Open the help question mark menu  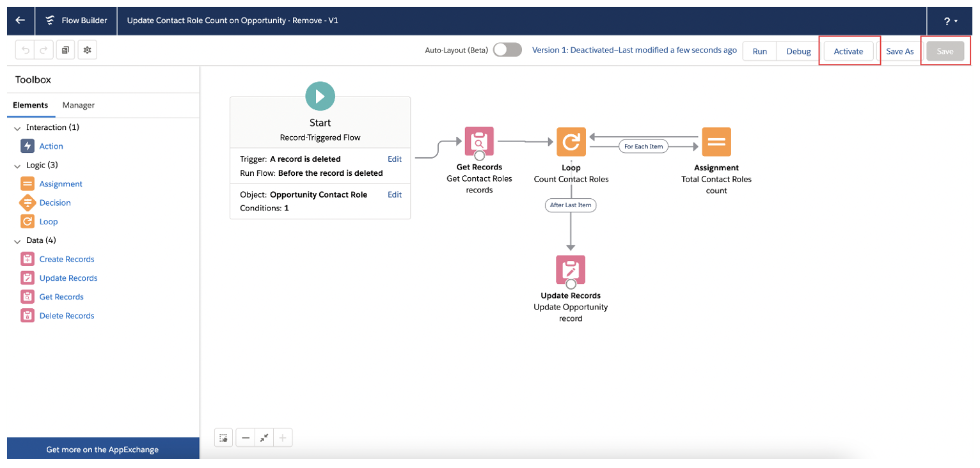tap(951, 21)
